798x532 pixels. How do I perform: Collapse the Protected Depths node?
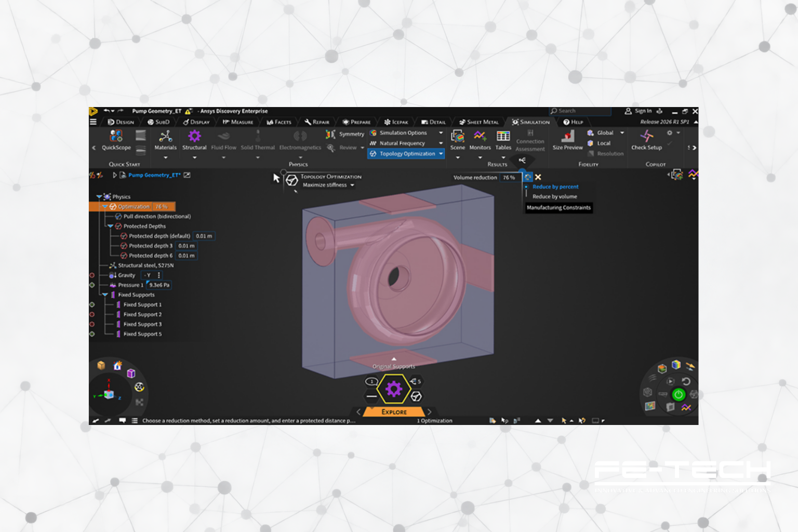(110, 227)
